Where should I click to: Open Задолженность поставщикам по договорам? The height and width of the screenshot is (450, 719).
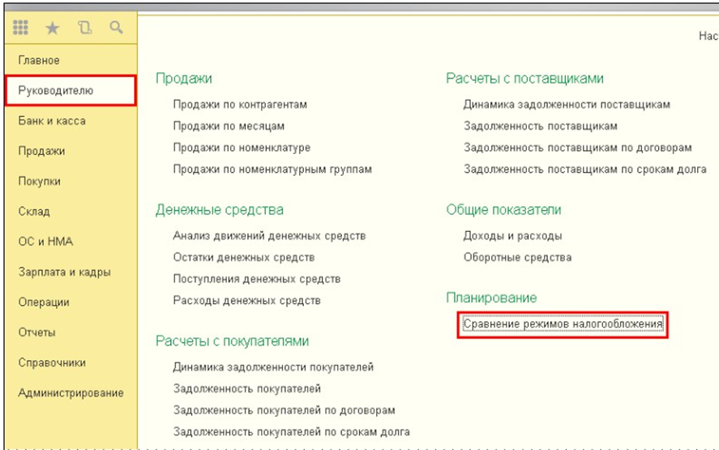(x=577, y=148)
